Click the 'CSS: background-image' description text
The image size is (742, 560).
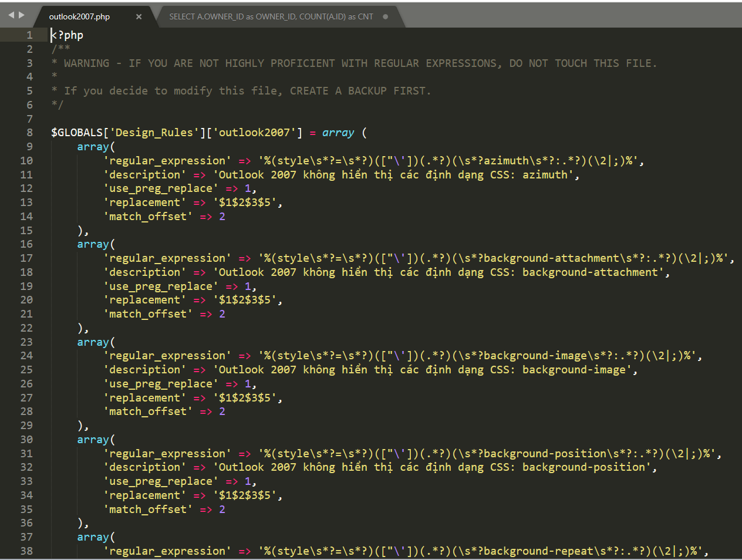click(561, 370)
